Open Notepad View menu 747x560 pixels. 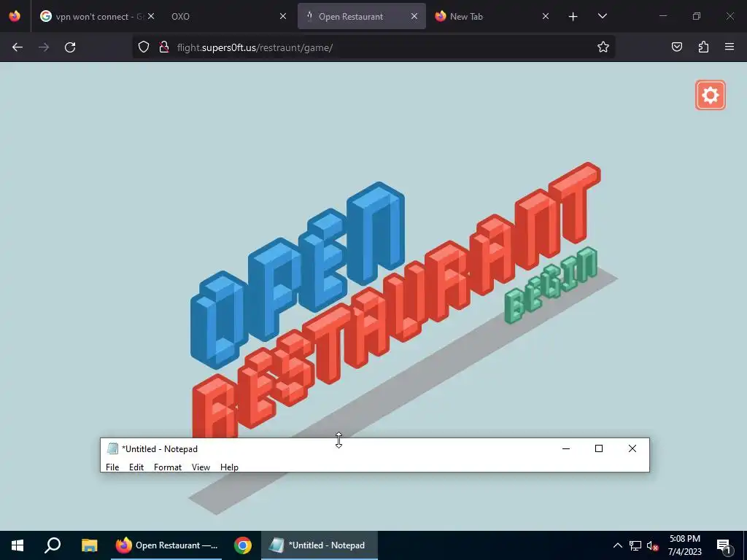[201, 467]
